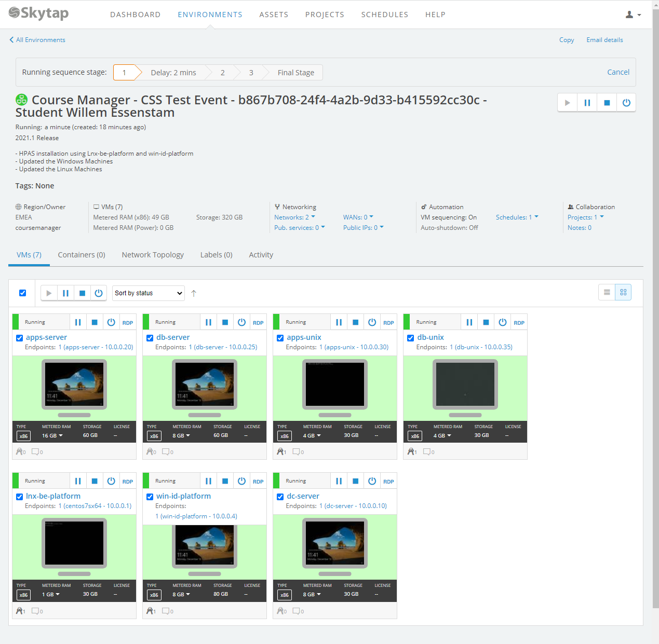The image size is (659, 644).
Task: Change apps-server metered RAM 16 GB dropdown
Action: pyautogui.click(x=52, y=435)
